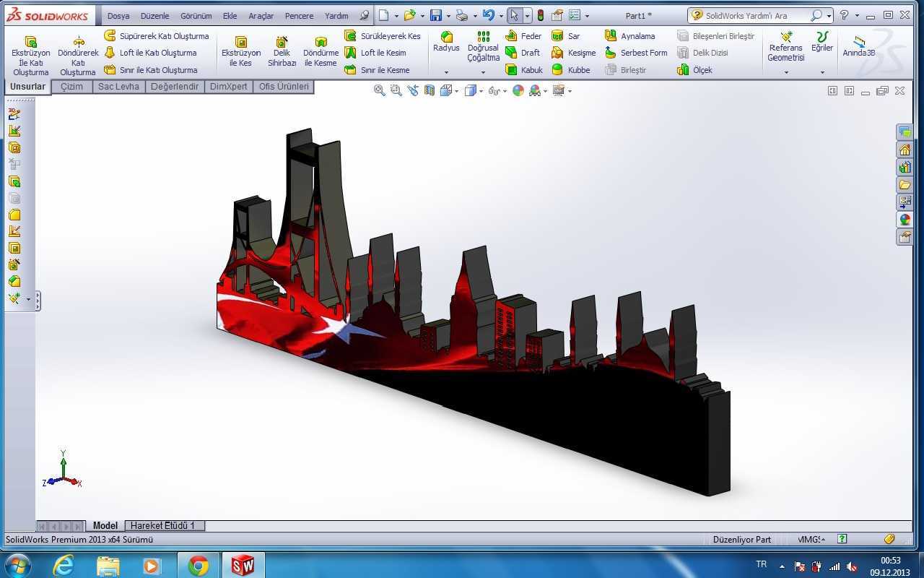Image resolution: width=924 pixels, height=578 pixels.
Task: Select Ekstrüzyon İle Katı Oluşturma tool
Action: click(x=31, y=56)
